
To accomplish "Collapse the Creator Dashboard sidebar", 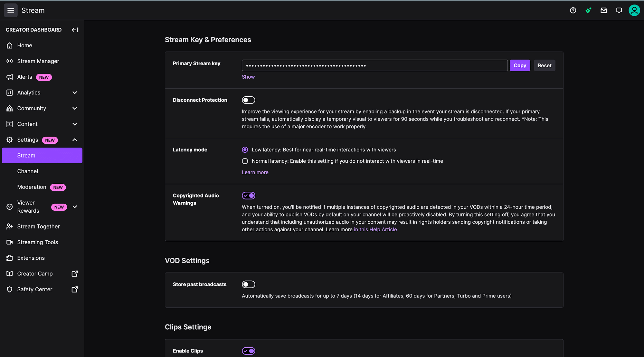I will click(75, 30).
